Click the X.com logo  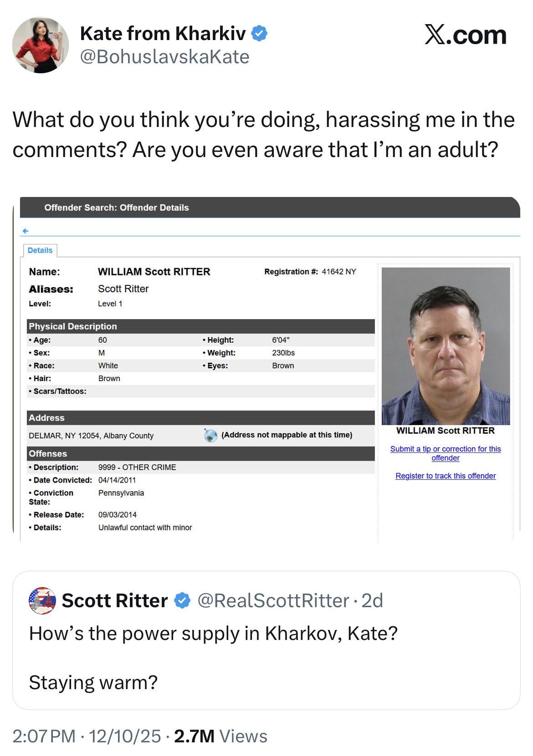pos(465,36)
